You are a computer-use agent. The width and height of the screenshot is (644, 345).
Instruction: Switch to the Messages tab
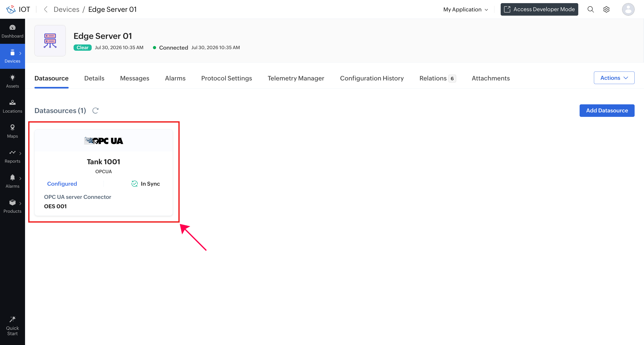134,78
